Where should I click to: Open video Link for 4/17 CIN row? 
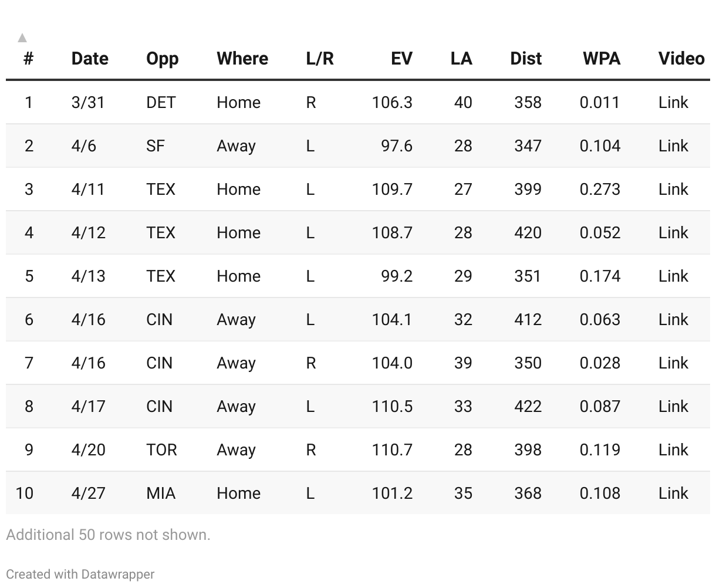click(673, 407)
